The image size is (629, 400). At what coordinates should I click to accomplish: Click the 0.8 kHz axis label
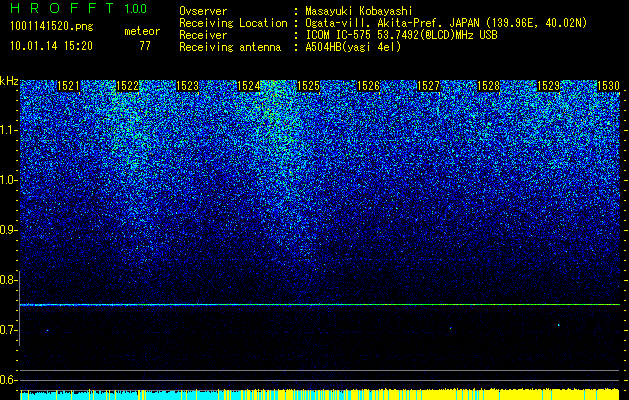[x=8, y=280]
